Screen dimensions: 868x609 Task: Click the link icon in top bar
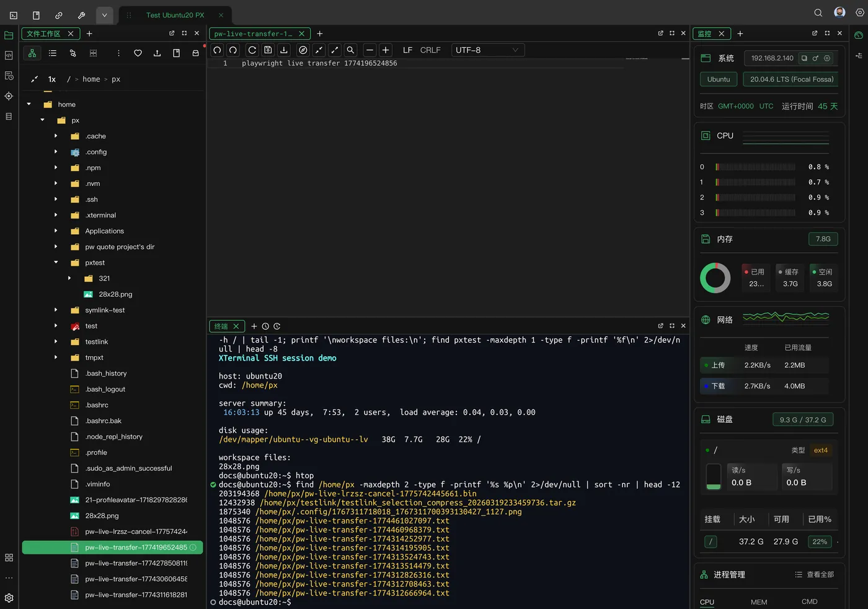(59, 15)
